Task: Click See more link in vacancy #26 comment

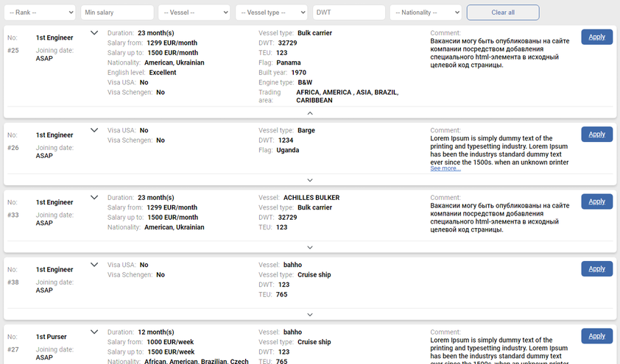Action: coord(445,168)
